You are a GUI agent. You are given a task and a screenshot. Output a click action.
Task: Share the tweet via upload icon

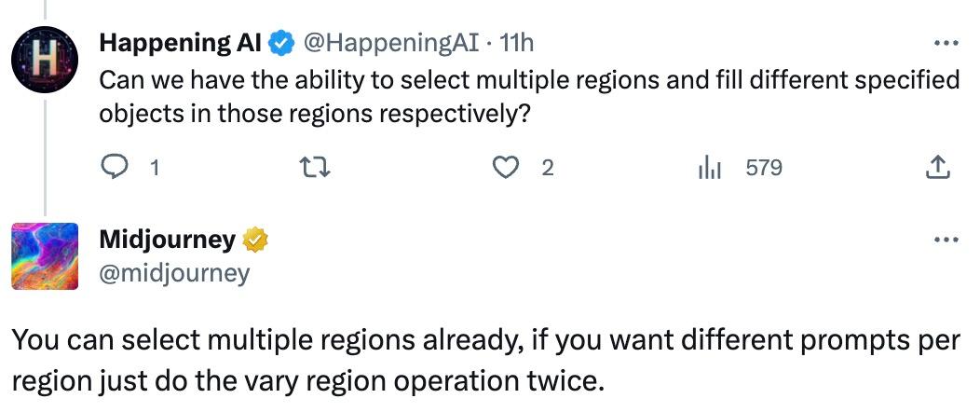pos(937,168)
